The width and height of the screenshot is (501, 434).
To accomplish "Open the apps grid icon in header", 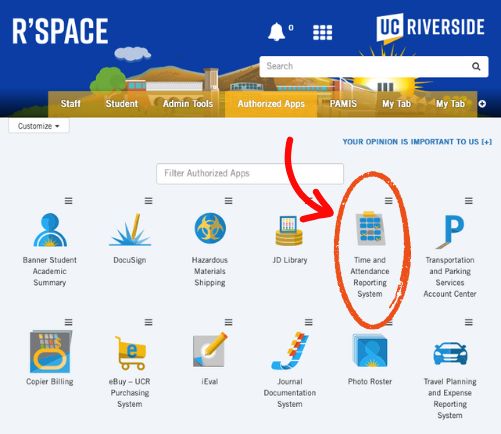I will tap(322, 32).
